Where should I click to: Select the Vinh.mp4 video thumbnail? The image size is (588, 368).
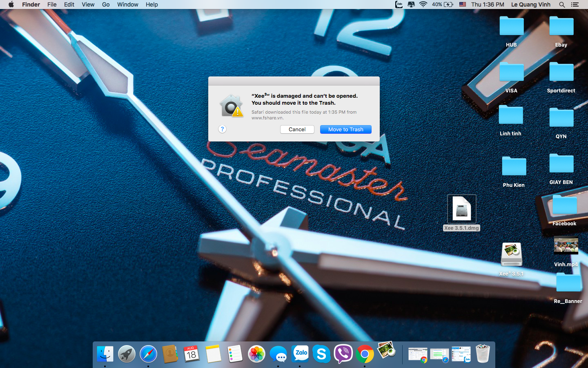[x=566, y=246]
